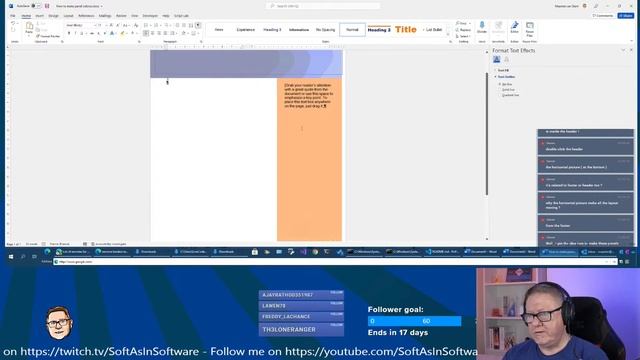Select Text Fill & Outline icon in pane
The width and height of the screenshot is (640, 360).
coord(496,60)
